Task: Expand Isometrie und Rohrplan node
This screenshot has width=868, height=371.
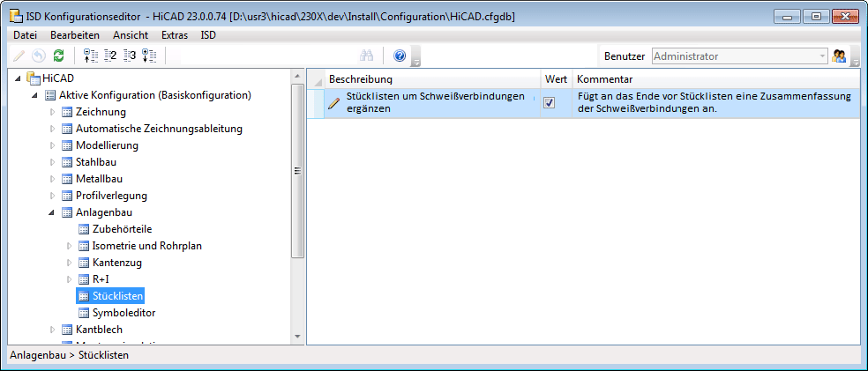Action: (70, 246)
